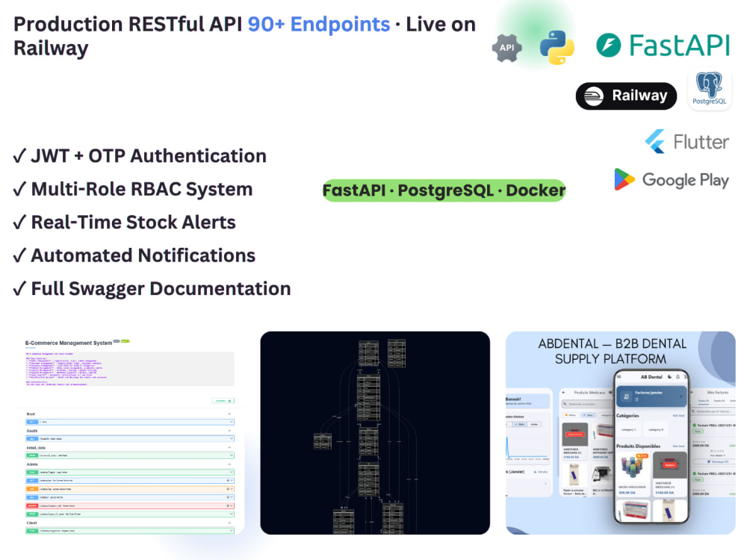The width and height of the screenshot is (747, 560).
Task: Click the 'Google Play' wordmark text
Action: [686, 180]
